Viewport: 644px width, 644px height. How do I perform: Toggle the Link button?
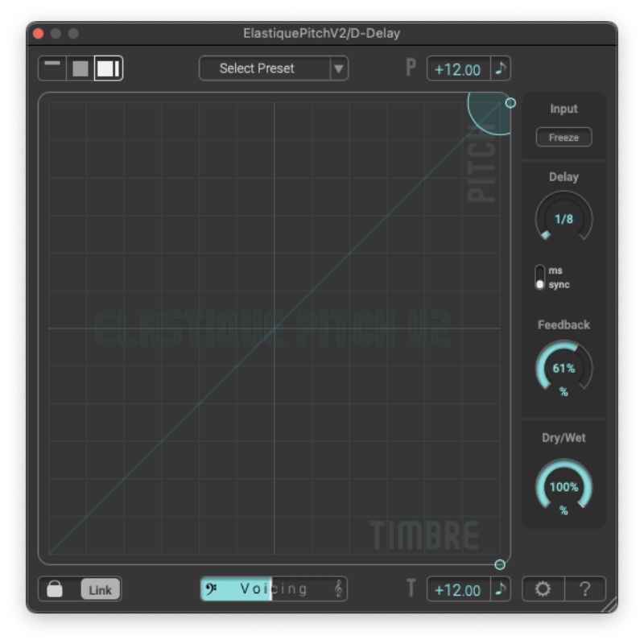(x=100, y=589)
